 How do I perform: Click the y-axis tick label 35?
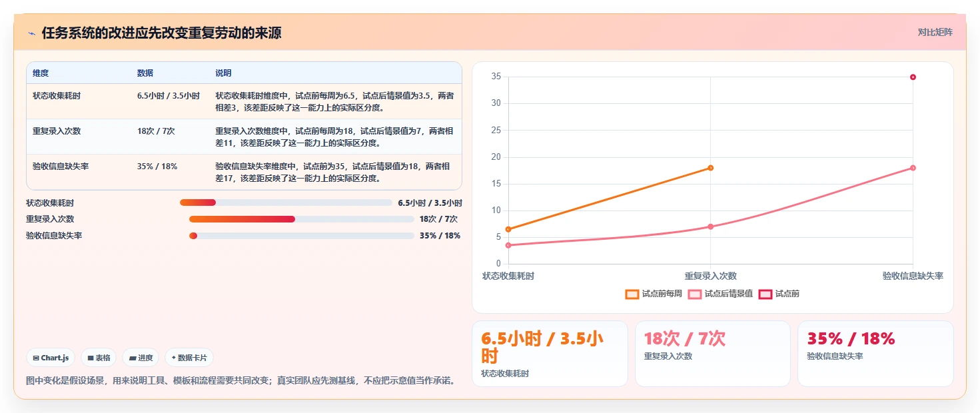[496, 77]
